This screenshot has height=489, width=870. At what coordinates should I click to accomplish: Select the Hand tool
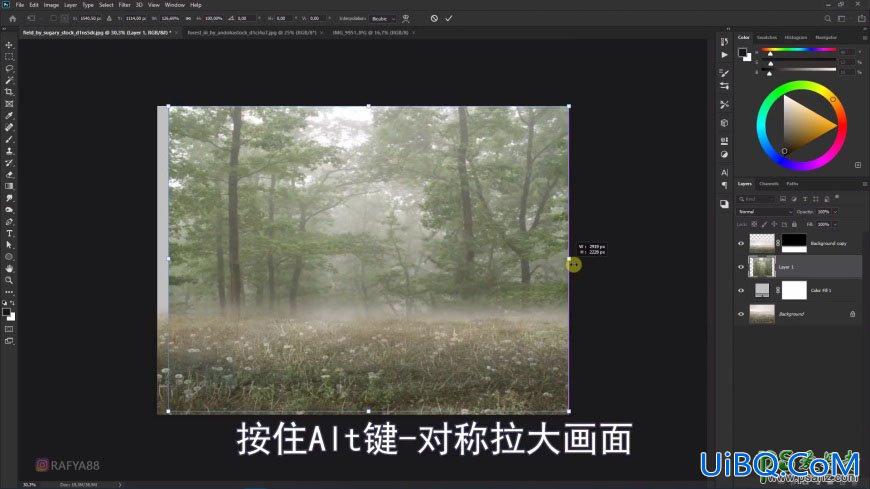tap(9, 269)
